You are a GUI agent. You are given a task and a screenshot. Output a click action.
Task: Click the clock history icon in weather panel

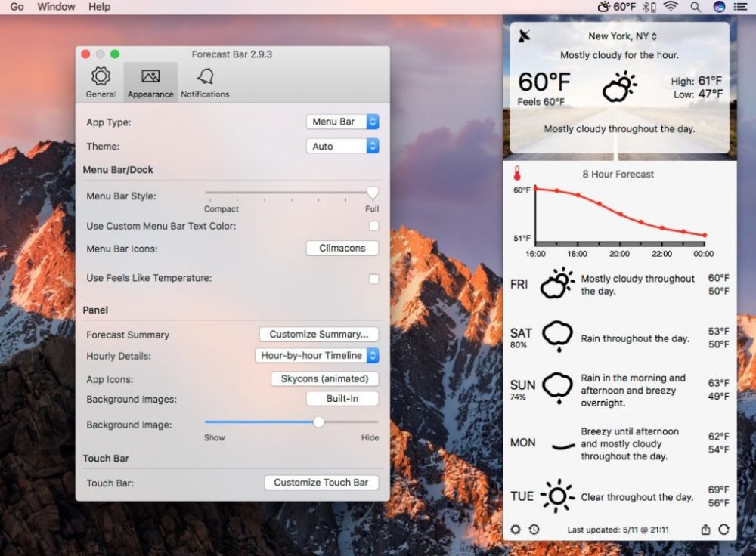coord(534,530)
